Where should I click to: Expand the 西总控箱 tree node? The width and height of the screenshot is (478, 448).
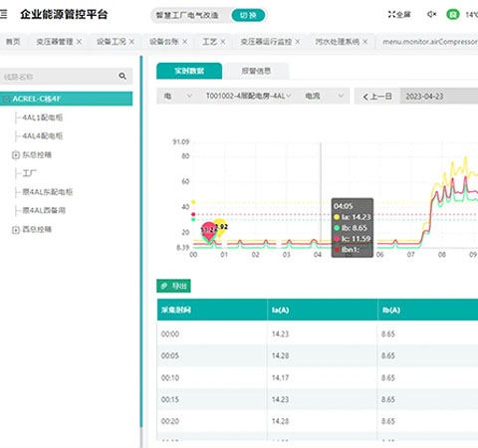[16, 230]
